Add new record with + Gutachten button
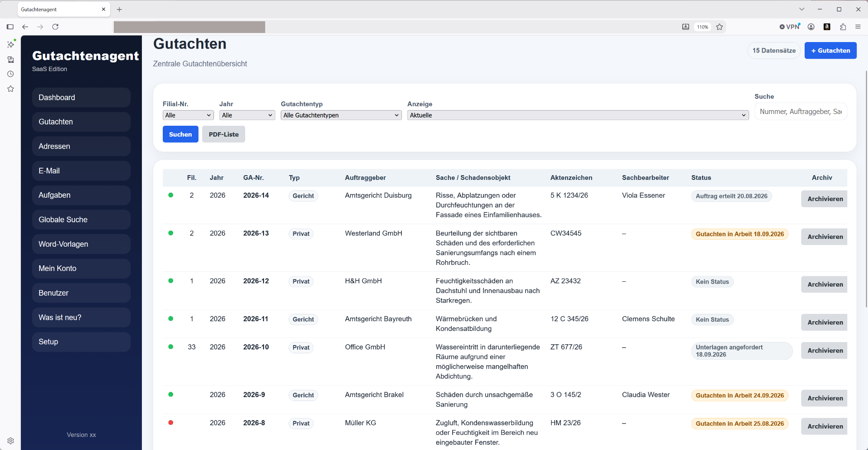The height and width of the screenshot is (450, 868). (831, 51)
